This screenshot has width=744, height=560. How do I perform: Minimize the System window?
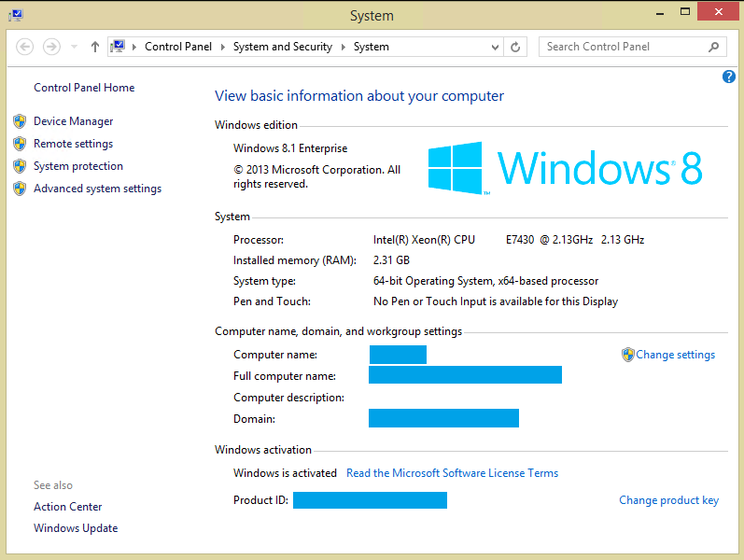click(x=660, y=12)
